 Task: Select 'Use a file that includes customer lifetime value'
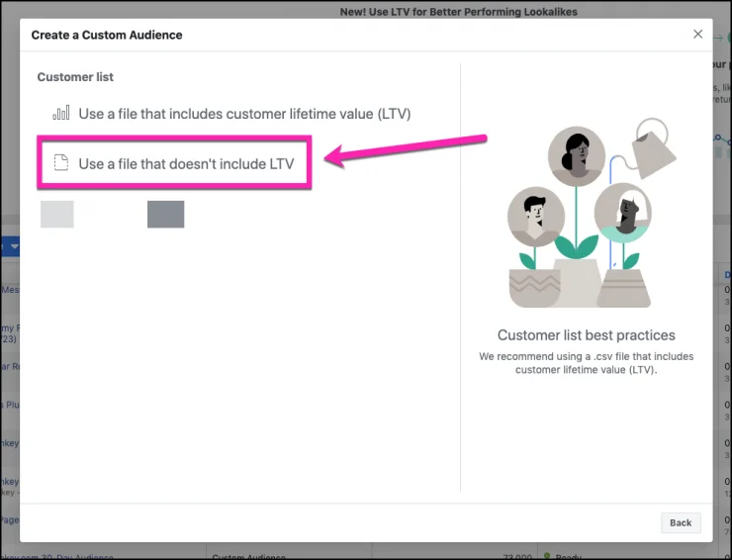pos(243,114)
